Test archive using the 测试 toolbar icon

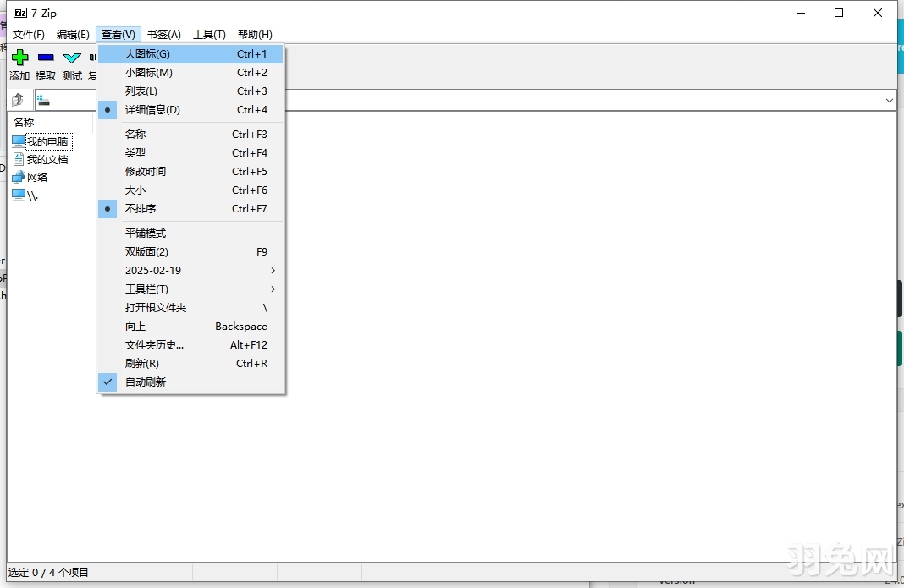point(71,59)
